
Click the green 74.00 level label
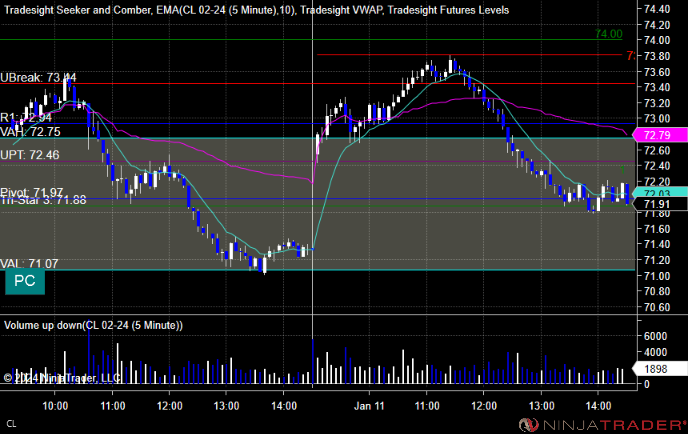coord(609,34)
